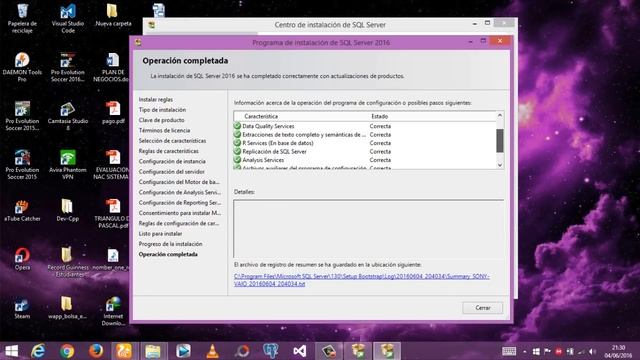Launch Avira Phantom VPN shortcut
Viewport: 640px width, 360px height.
[68, 164]
